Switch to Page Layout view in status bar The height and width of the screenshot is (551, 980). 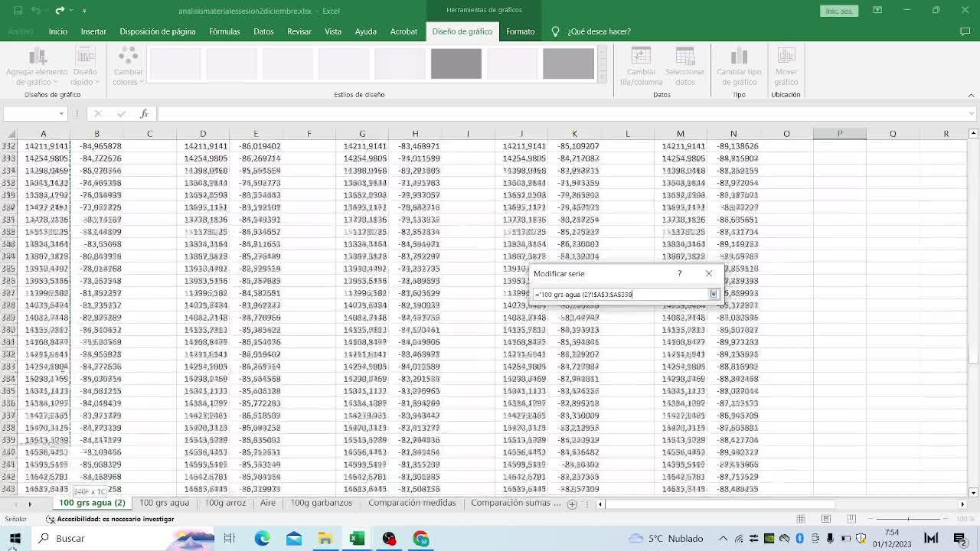click(826, 519)
